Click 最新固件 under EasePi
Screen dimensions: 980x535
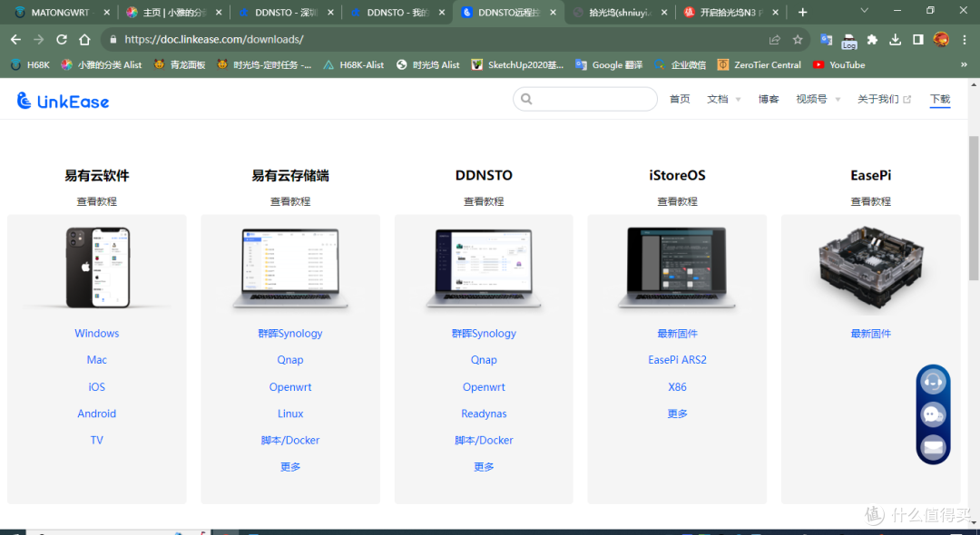point(870,334)
